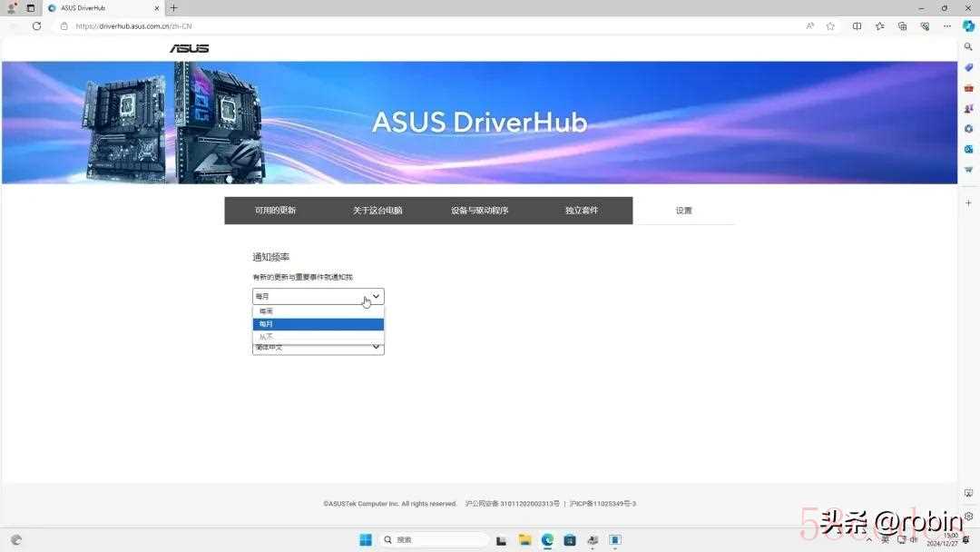Open Microsoft Store from the taskbar
This screenshot has width=980, height=552.
click(570, 540)
